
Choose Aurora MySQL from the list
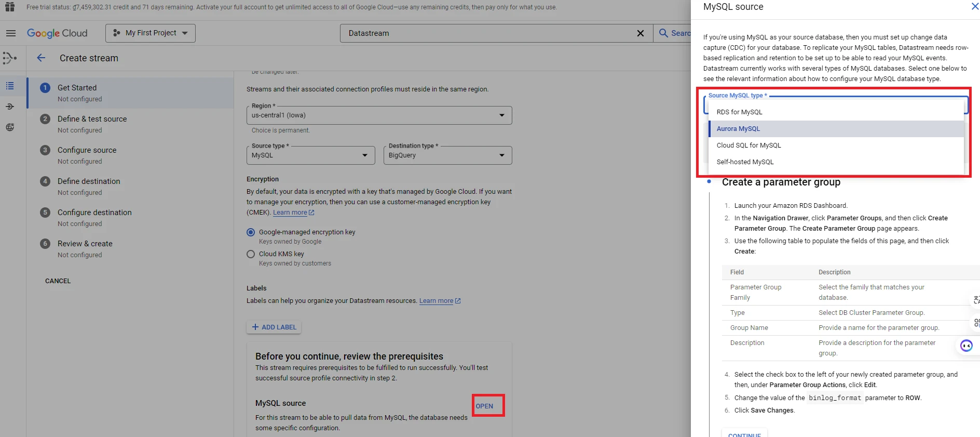(x=738, y=129)
